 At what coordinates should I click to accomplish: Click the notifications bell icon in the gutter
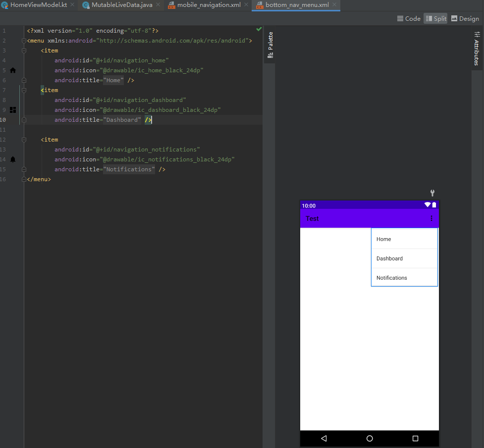(13, 159)
